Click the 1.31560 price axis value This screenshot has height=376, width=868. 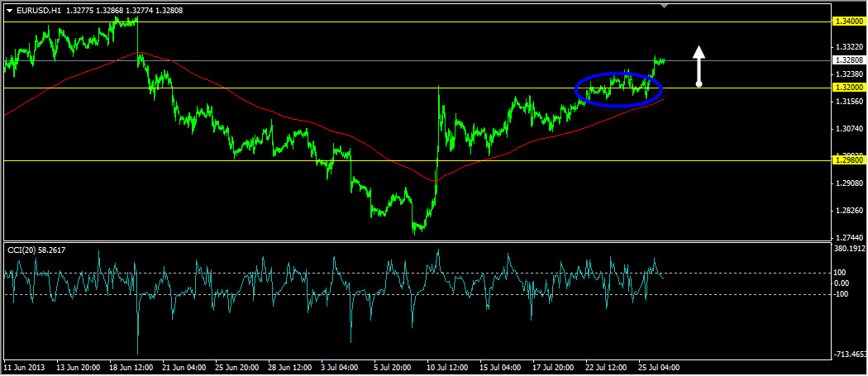[x=849, y=102]
